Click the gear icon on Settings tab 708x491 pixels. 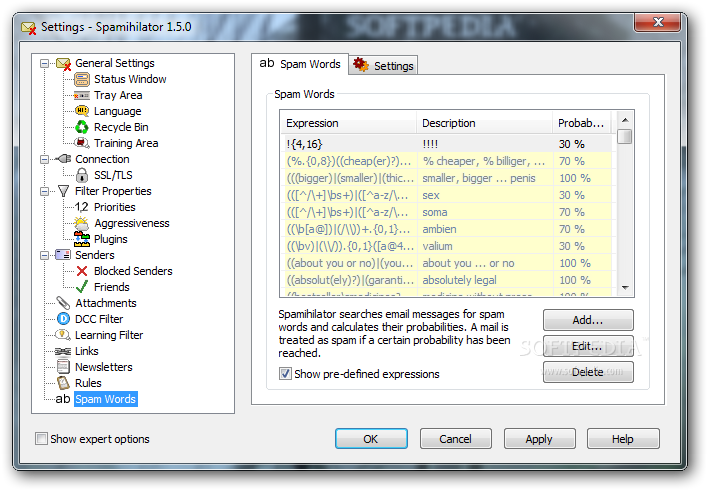[x=361, y=65]
